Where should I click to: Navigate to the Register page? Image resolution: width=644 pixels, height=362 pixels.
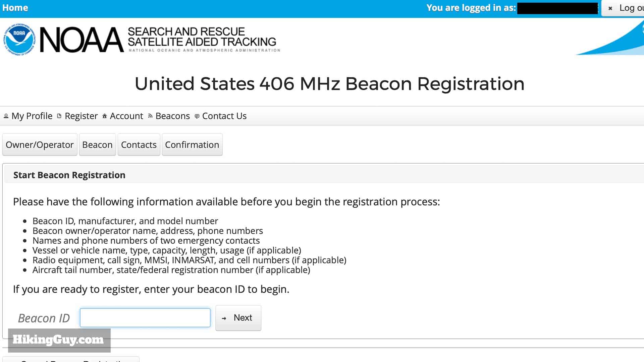81,116
